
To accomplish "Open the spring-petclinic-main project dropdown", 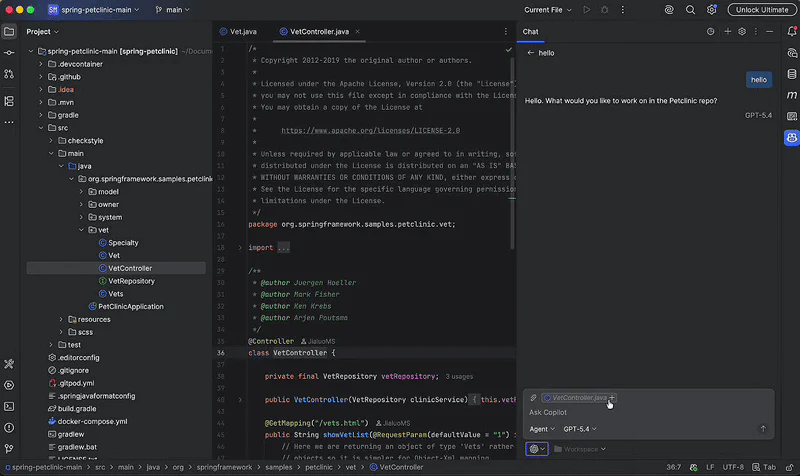I will point(94,10).
